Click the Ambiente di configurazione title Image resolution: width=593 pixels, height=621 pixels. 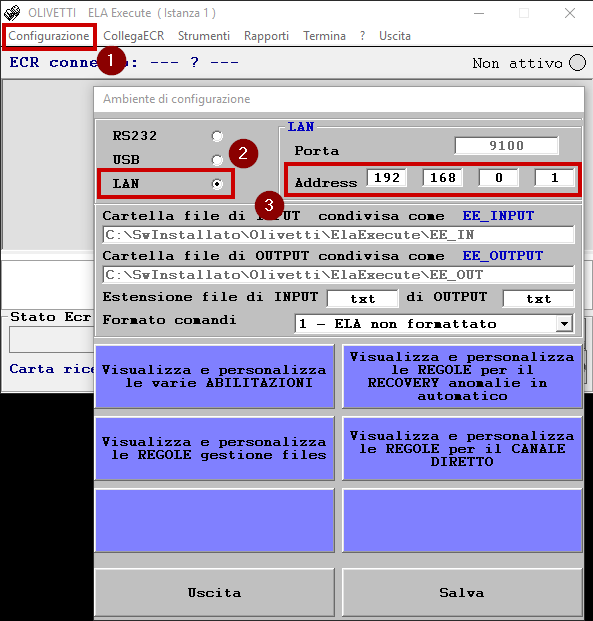click(177, 99)
